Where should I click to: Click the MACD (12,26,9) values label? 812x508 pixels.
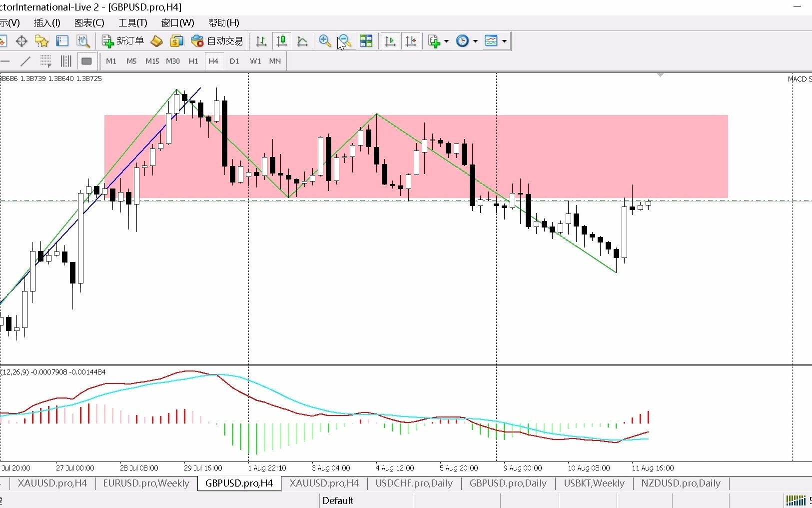[x=53, y=372]
